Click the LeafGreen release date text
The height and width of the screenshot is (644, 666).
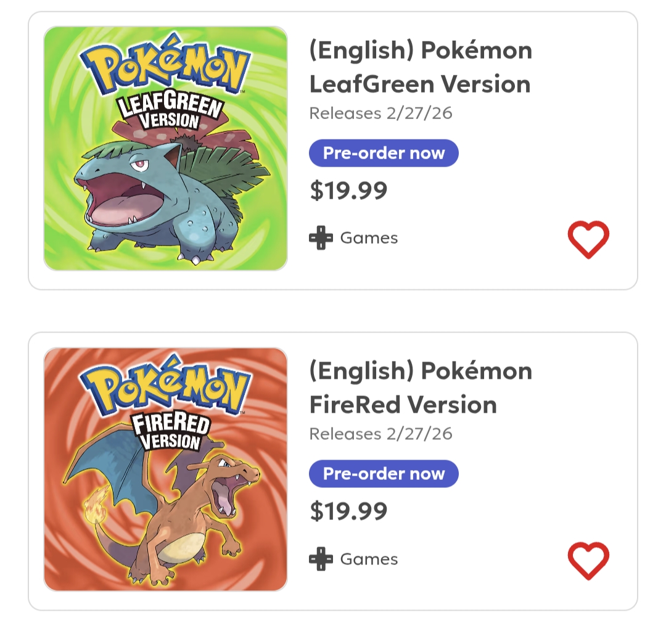coord(380,114)
